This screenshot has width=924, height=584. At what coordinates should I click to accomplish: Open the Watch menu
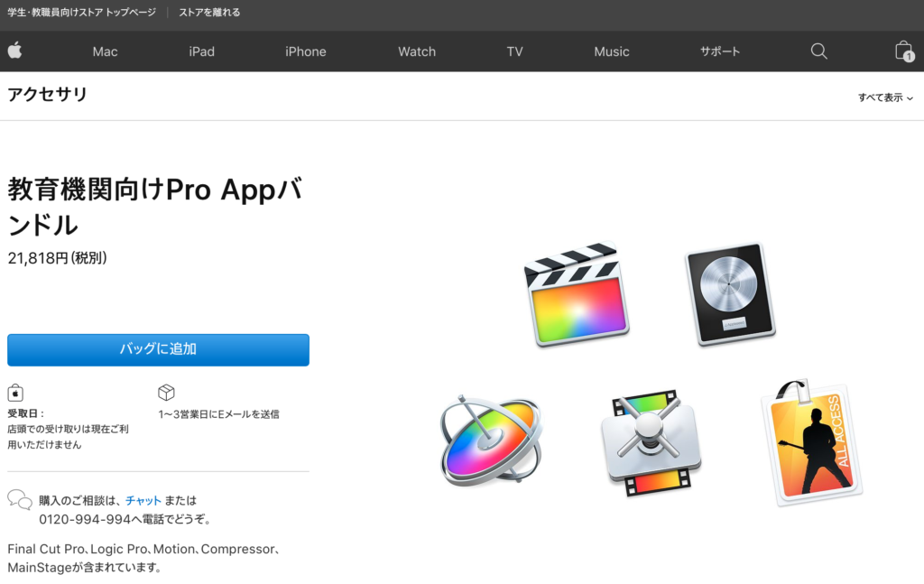[x=417, y=51]
